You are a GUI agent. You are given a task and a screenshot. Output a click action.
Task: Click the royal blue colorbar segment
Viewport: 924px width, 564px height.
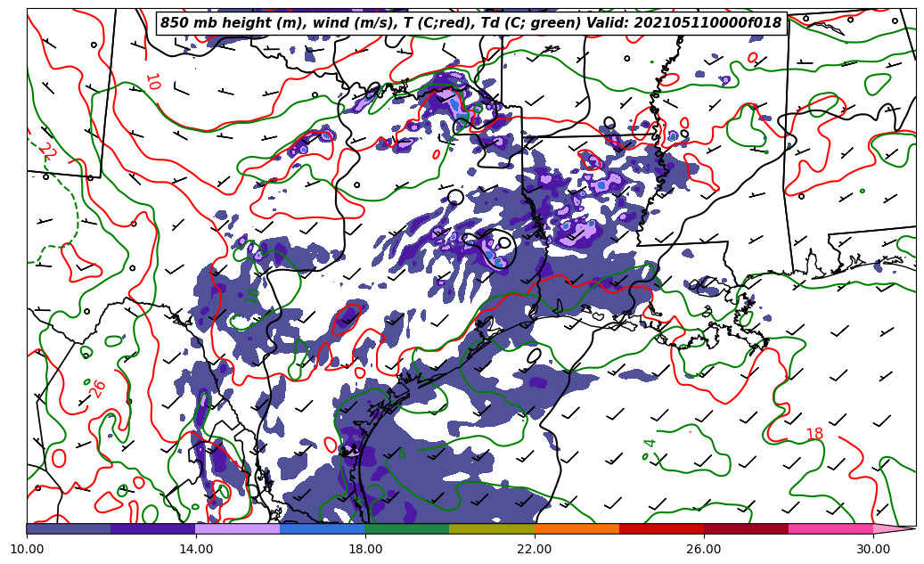pyautogui.click(x=323, y=528)
